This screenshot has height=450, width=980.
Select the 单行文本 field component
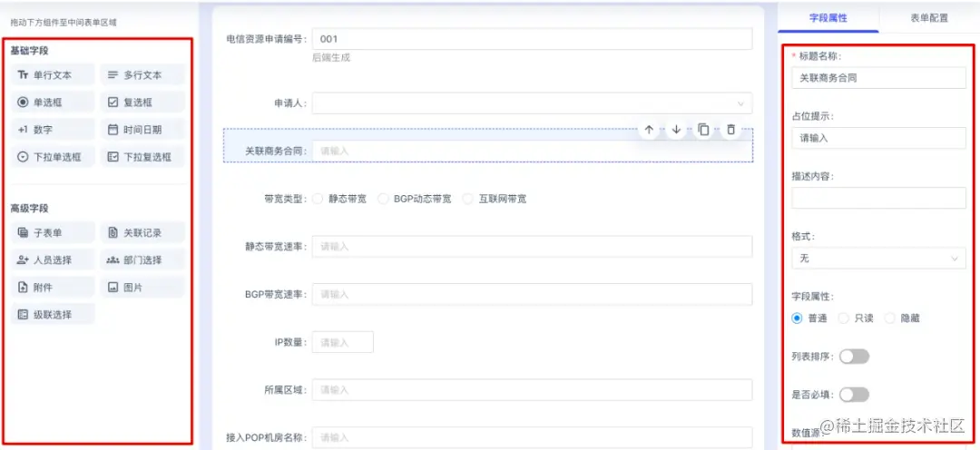pyautogui.click(x=54, y=75)
